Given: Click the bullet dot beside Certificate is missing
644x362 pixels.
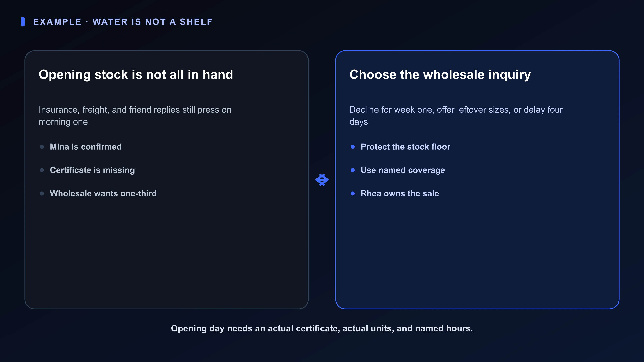Looking at the screenshot, I should (x=42, y=170).
